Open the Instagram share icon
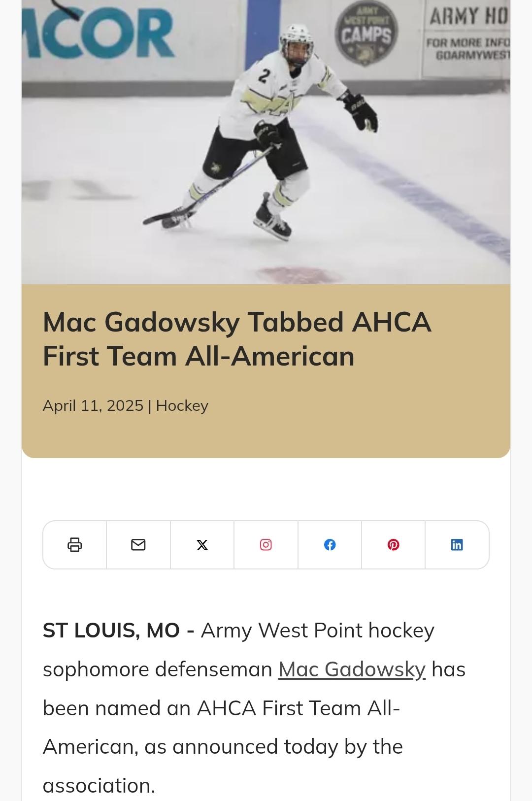This screenshot has height=801, width=532. click(x=266, y=545)
